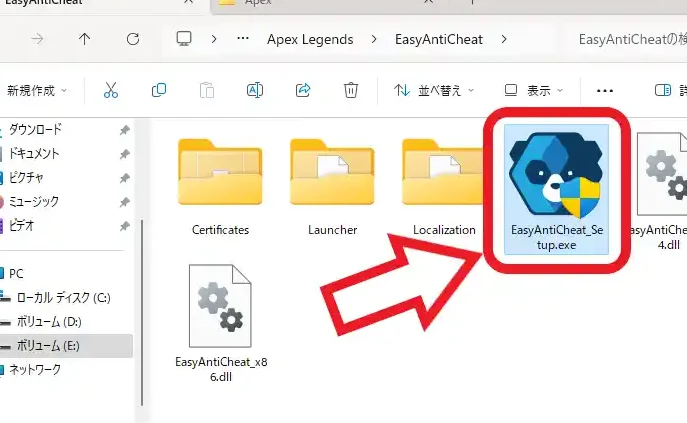Click the Delete trash icon
687x423 pixels.
pos(351,90)
